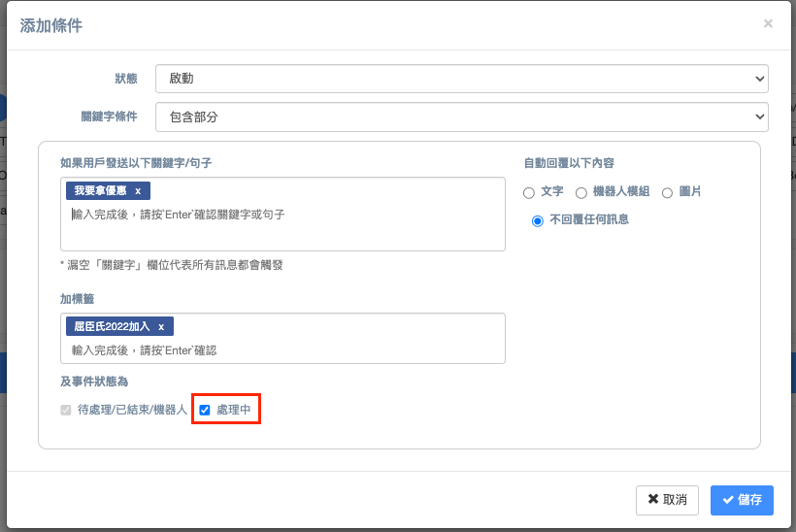The height and width of the screenshot is (532, 796).
Task: Expand the 關鍵字條件 dropdown showing 包含部分
Action: pyautogui.click(x=461, y=117)
